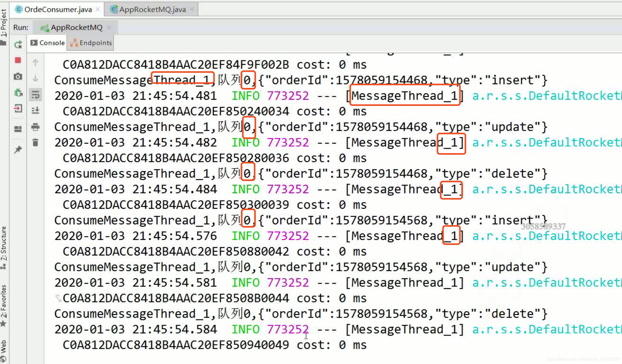Viewport: 622px width, 364px height.
Task: Open the 2: Favorites tool window
Action: [x=3, y=301]
